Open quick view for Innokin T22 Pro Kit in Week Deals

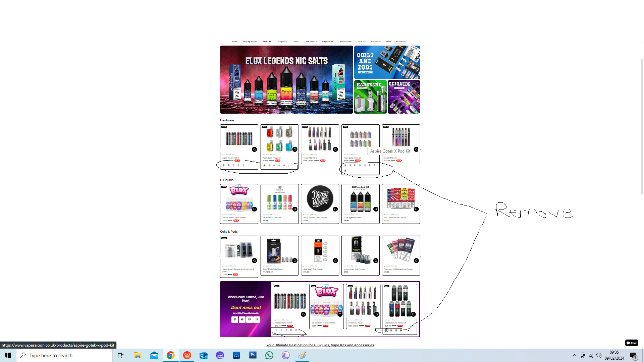coord(377,314)
